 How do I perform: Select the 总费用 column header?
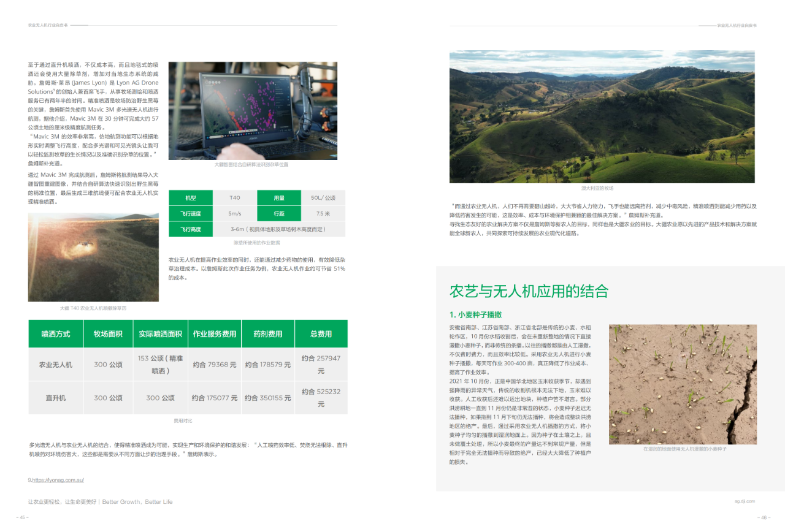tap(321, 334)
